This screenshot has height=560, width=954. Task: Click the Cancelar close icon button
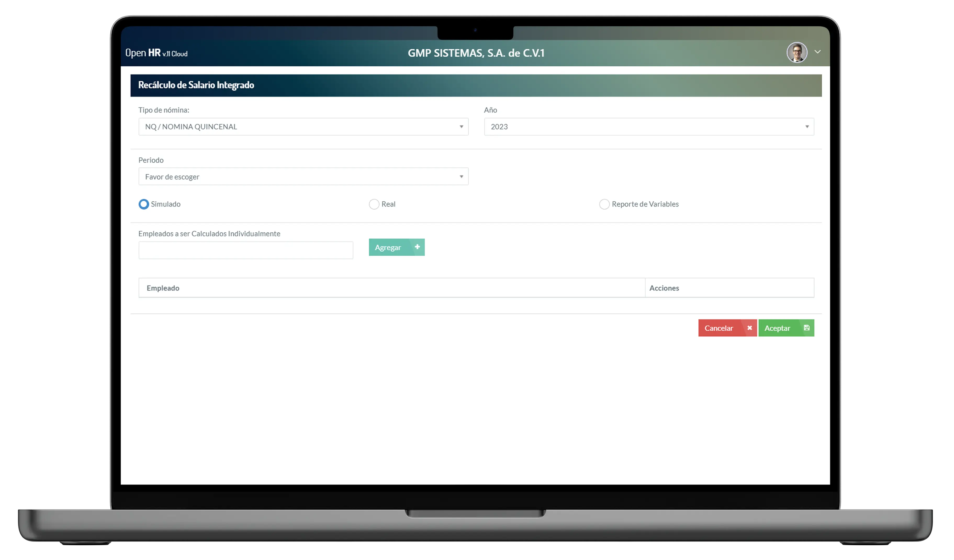749,327
